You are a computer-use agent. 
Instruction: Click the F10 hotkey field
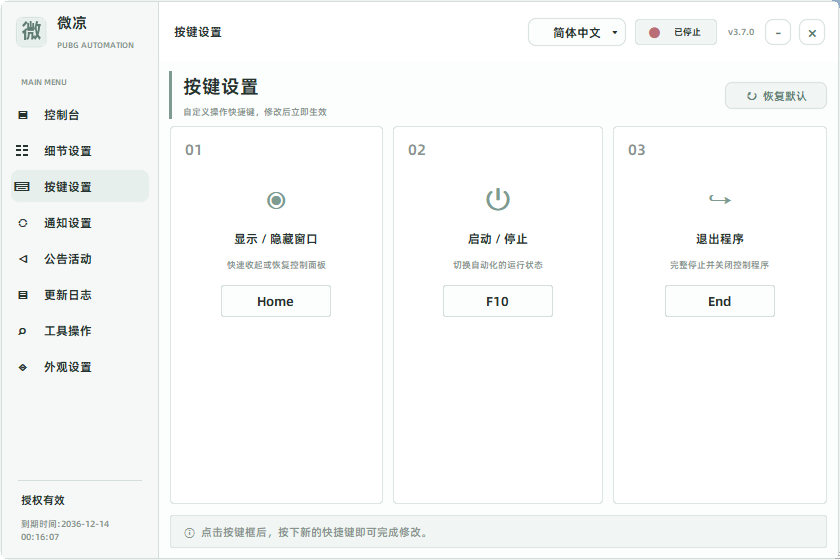498,301
